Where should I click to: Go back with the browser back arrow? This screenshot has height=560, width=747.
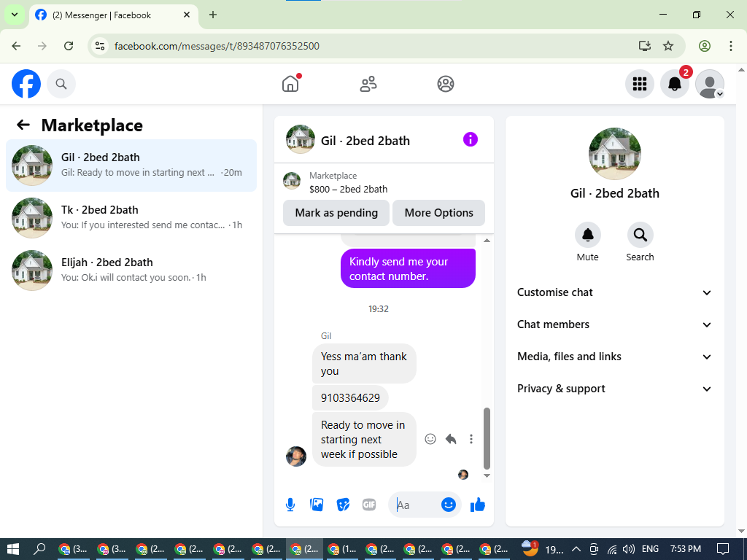(x=16, y=46)
